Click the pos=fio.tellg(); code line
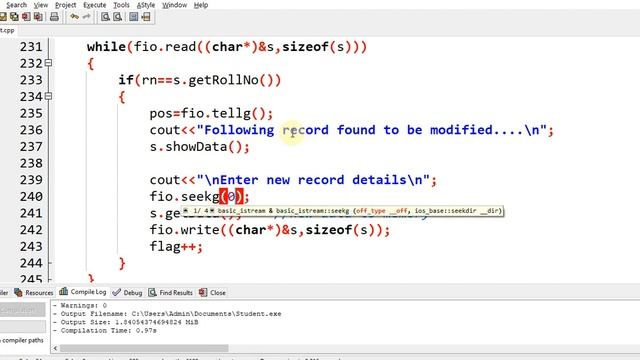The height and width of the screenshot is (360, 640). [x=211, y=113]
